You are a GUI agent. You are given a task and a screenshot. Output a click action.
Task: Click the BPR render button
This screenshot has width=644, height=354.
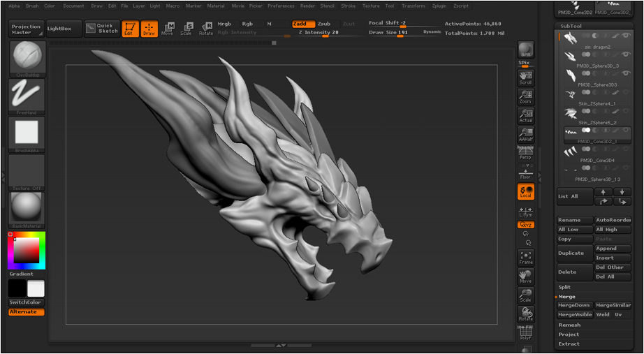click(x=526, y=50)
